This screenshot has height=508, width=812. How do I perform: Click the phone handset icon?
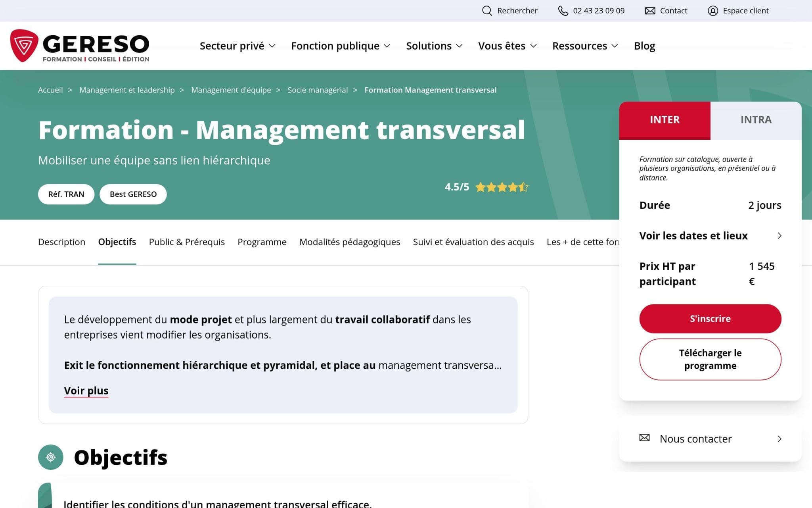pyautogui.click(x=563, y=11)
